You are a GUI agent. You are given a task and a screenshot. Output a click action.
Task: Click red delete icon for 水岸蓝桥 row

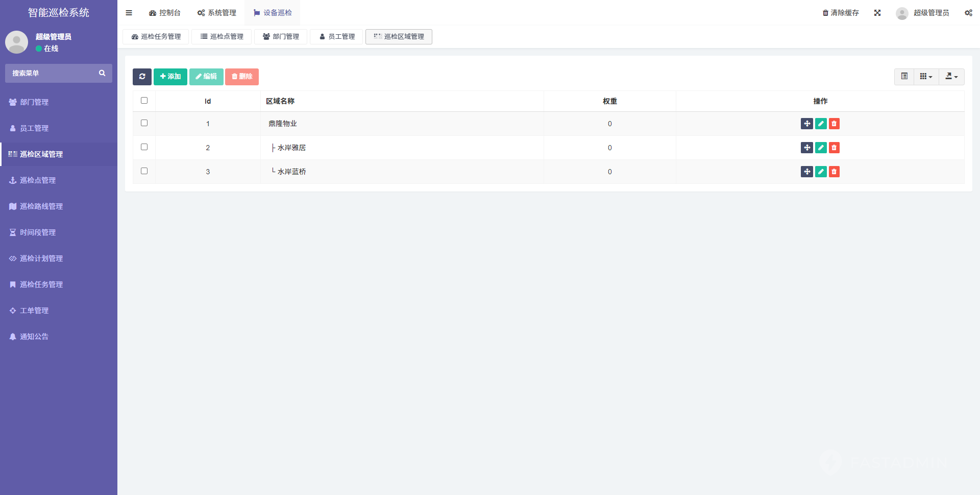click(x=834, y=172)
